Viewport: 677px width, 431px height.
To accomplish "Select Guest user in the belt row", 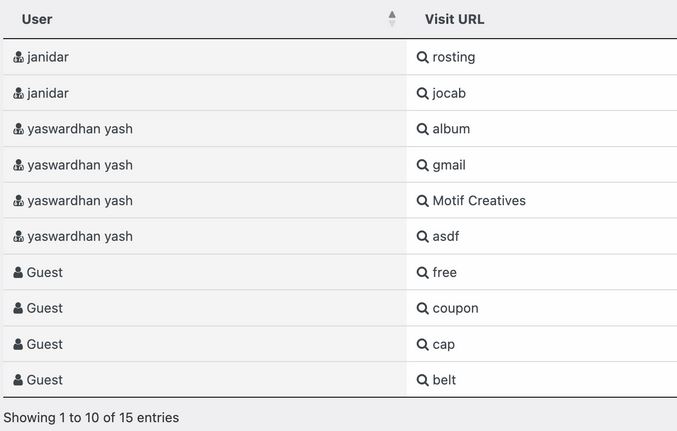I will pyautogui.click(x=44, y=380).
